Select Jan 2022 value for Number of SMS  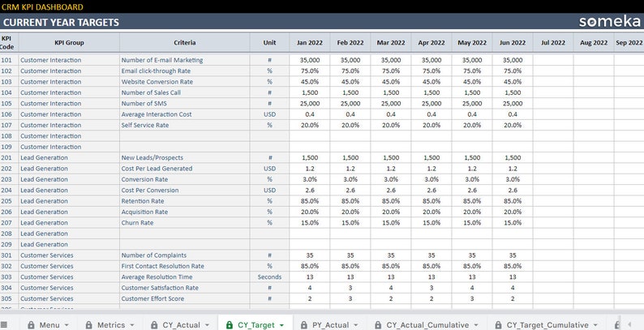pos(310,104)
